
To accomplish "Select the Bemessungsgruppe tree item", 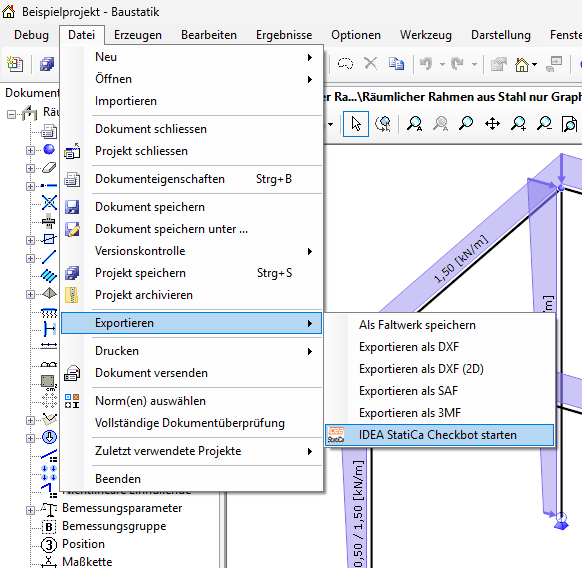I will pyautogui.click(x=114, y=526).
